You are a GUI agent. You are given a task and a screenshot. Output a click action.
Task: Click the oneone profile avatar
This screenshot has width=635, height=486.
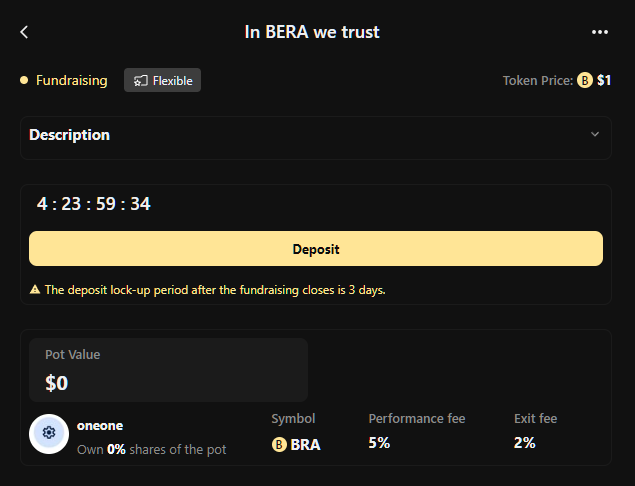pos(49,433)
